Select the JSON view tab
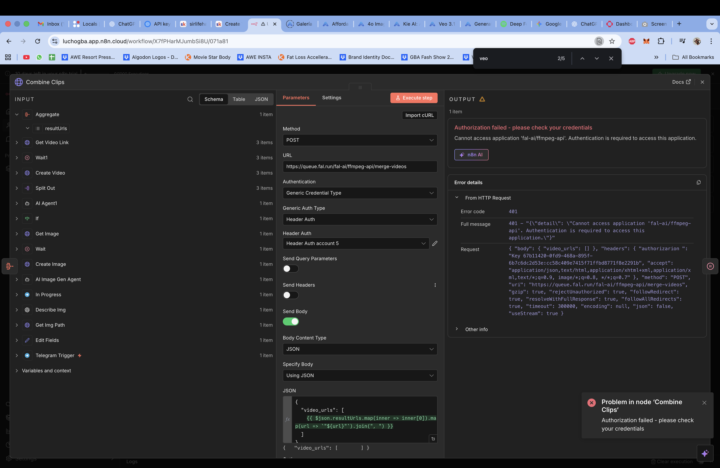This screenshot has width=720, height=468. pos(261,99)
